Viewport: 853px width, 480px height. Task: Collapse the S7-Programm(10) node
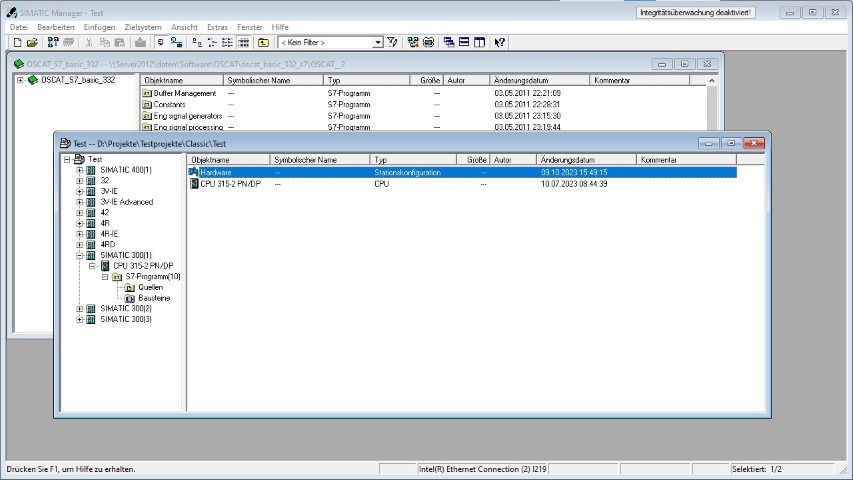105,277
